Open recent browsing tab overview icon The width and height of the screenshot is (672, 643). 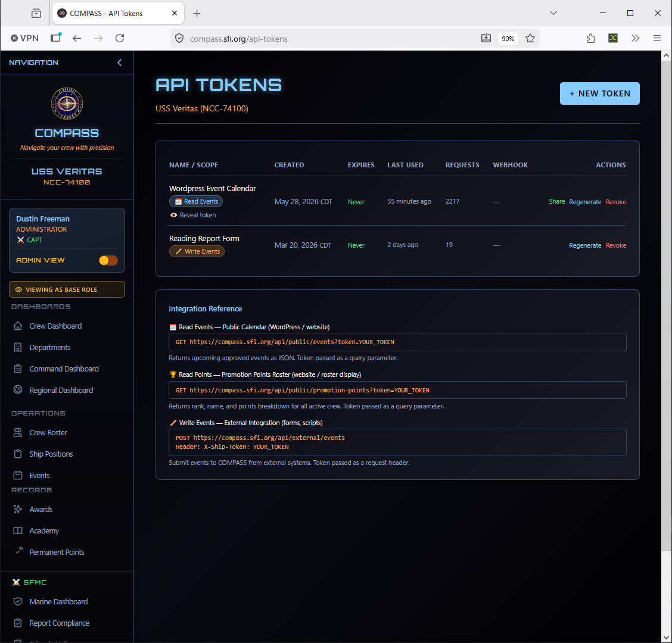[36, 13]
